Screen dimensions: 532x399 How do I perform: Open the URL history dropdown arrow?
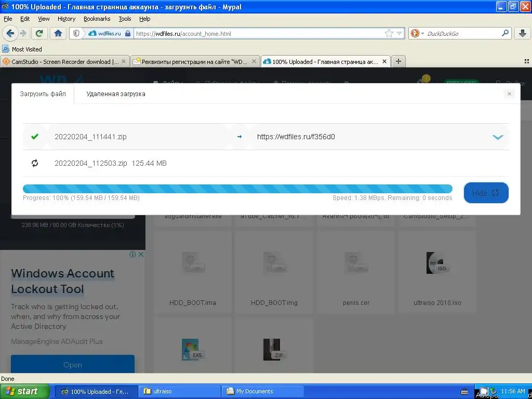tap(399, 33)
